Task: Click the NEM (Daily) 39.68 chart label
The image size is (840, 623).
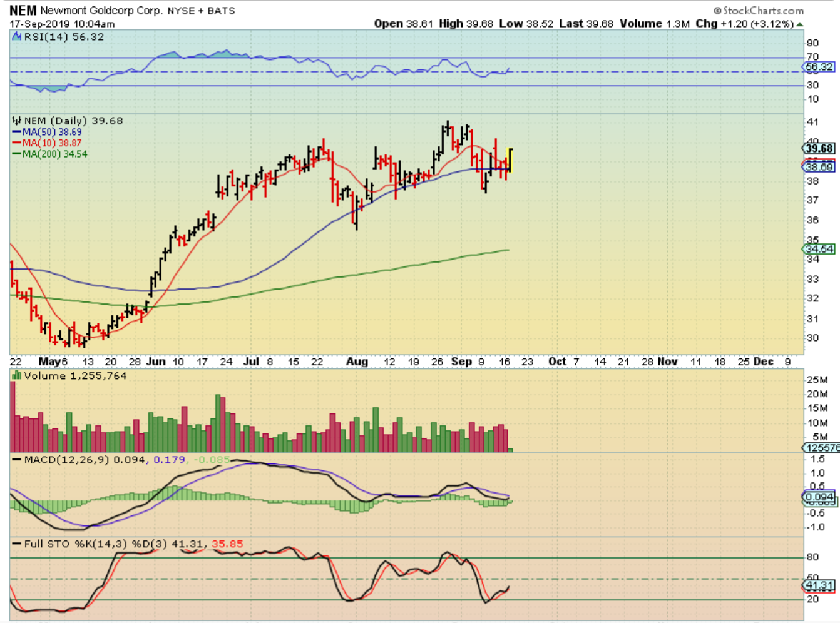Action: 73,121
